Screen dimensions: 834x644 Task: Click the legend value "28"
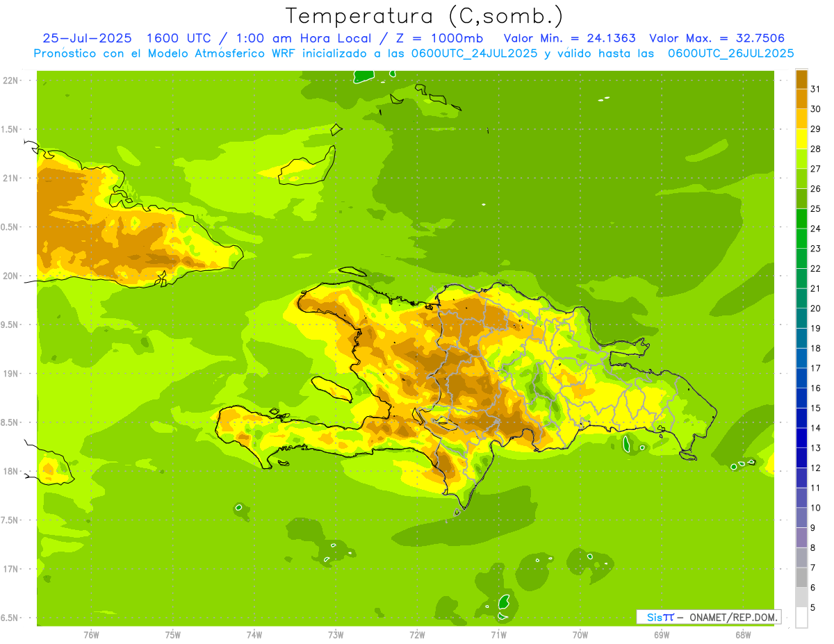816,149
